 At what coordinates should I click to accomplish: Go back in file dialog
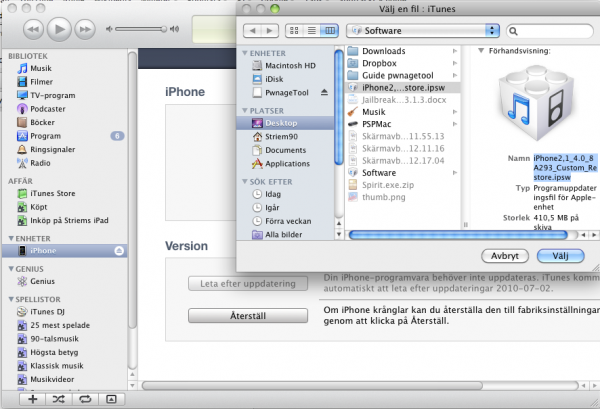tap(252, 31)
